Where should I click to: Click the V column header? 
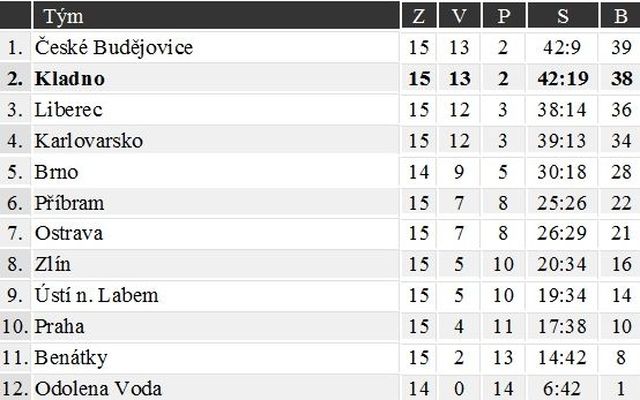pos(459,16)
